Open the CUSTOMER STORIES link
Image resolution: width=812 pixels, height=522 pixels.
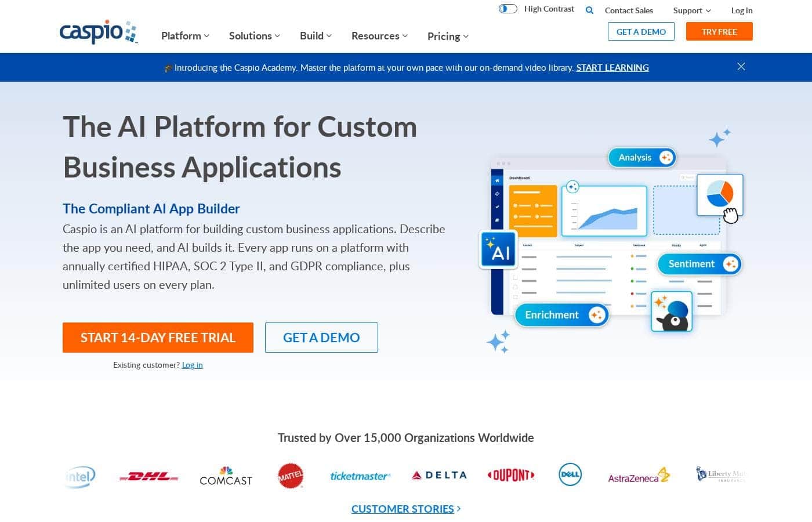coord(406,509)
